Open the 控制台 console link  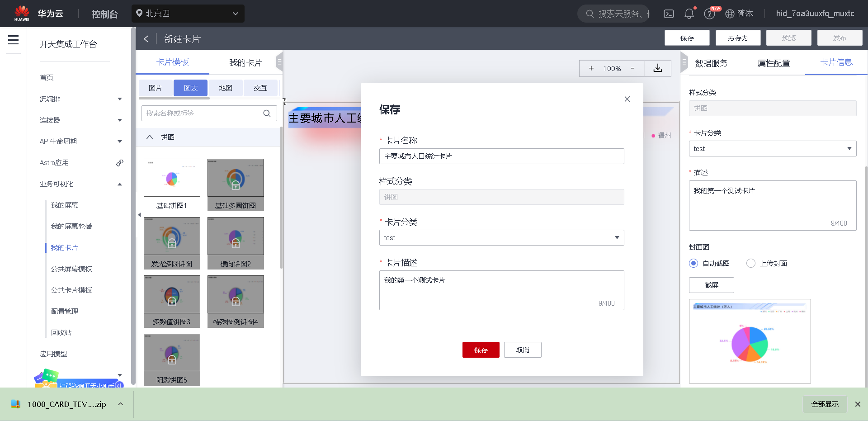[x=105, y=14]
